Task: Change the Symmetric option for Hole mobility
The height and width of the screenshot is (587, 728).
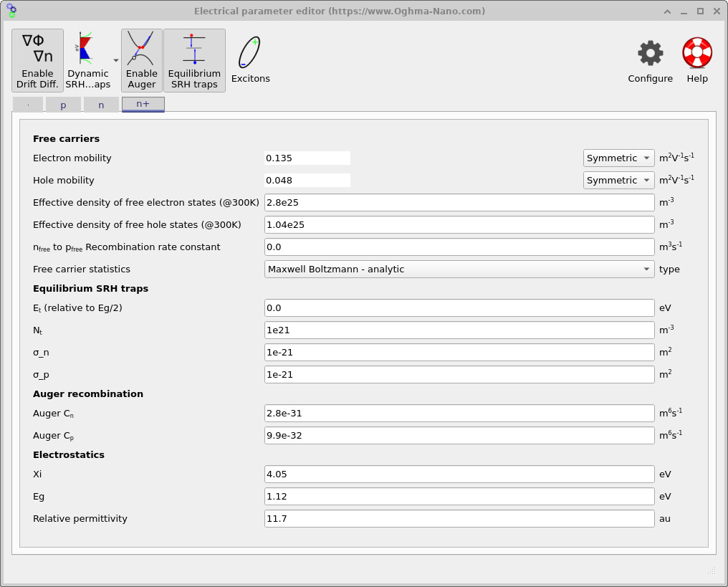Action: point(618,180)
